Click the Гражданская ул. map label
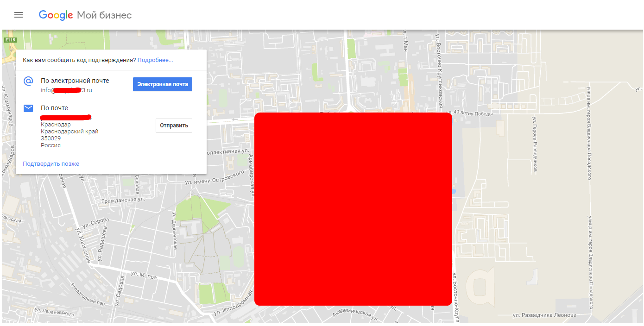 [123, 200]
